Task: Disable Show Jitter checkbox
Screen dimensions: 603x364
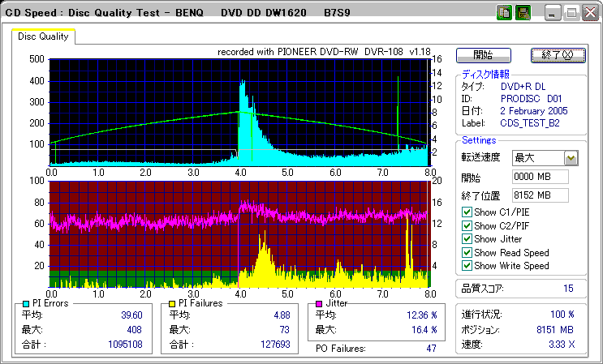Action: pyautogui.click(x=467, y=239)
